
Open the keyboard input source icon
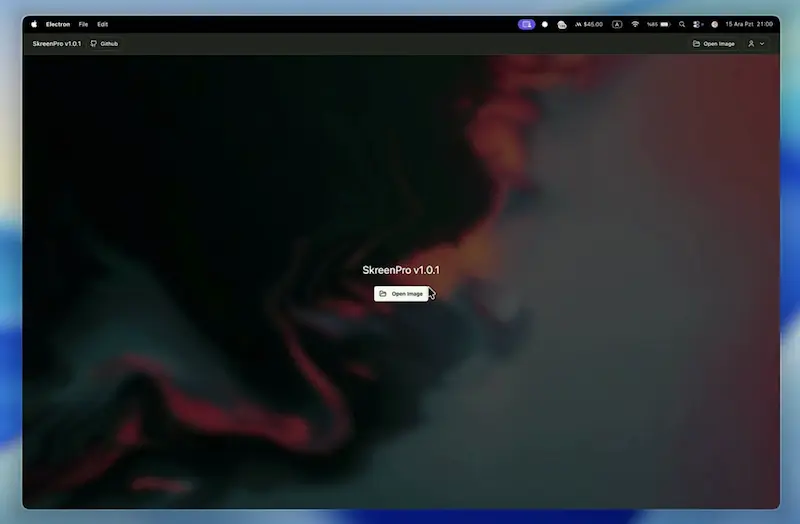click(617, 24)
